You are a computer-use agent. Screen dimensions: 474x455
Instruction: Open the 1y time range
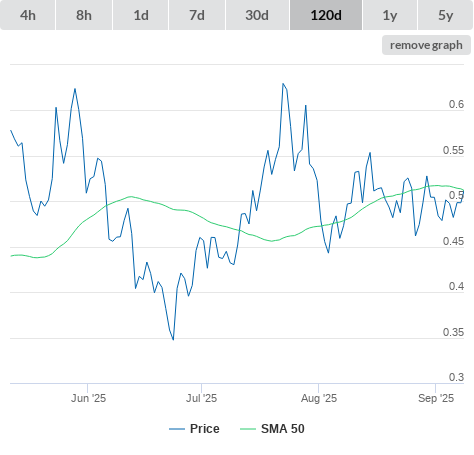(390, 15)
